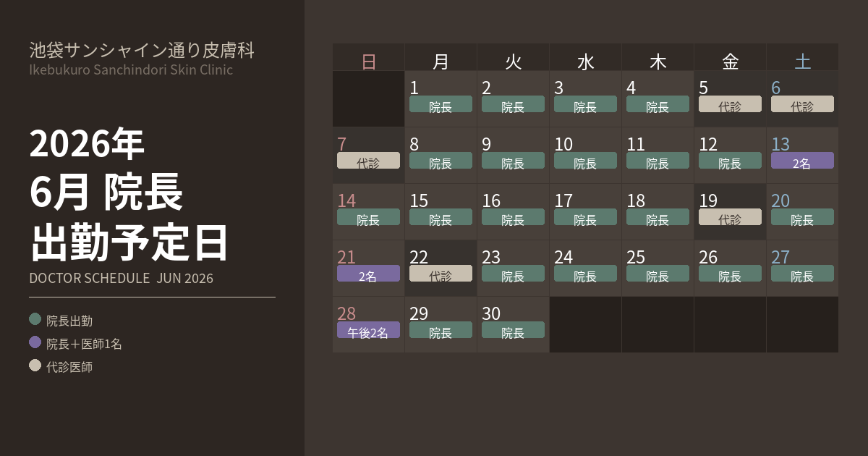Click the 代診医師 legend label
Viewport: 868px width, 456px height.
tap(69, 366)
